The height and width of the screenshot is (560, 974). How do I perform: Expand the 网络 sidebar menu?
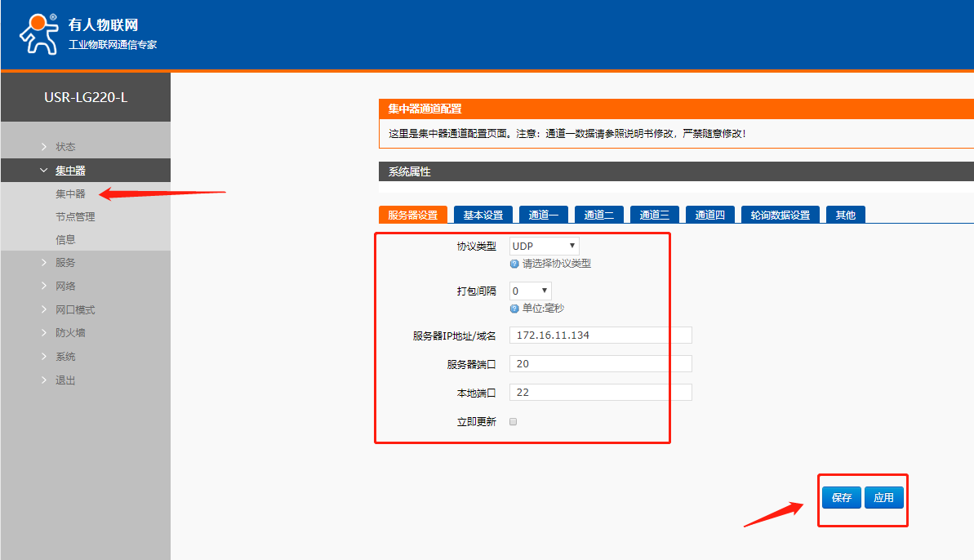tap(65, 287)
